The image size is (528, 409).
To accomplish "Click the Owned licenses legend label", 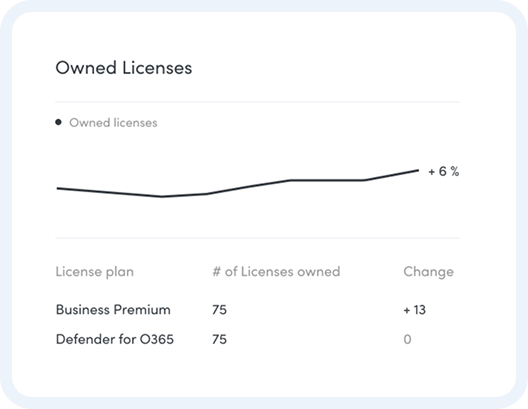I will (113, 123).
